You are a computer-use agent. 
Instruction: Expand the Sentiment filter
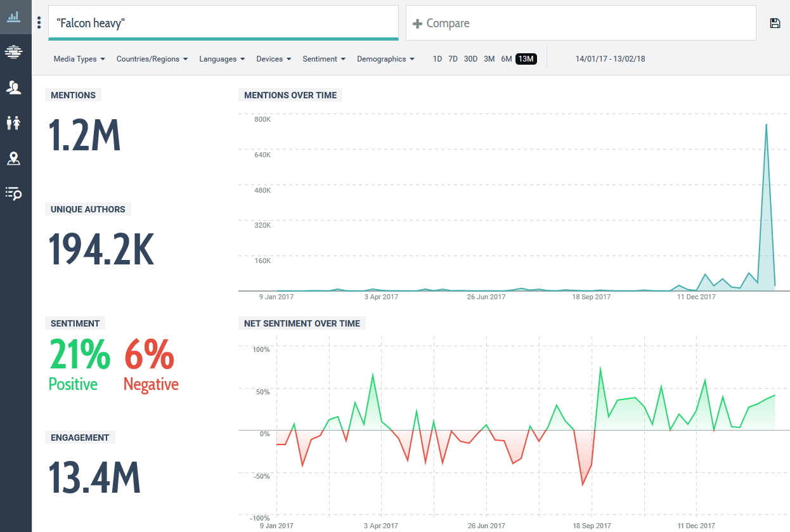(x=324, y=59)
